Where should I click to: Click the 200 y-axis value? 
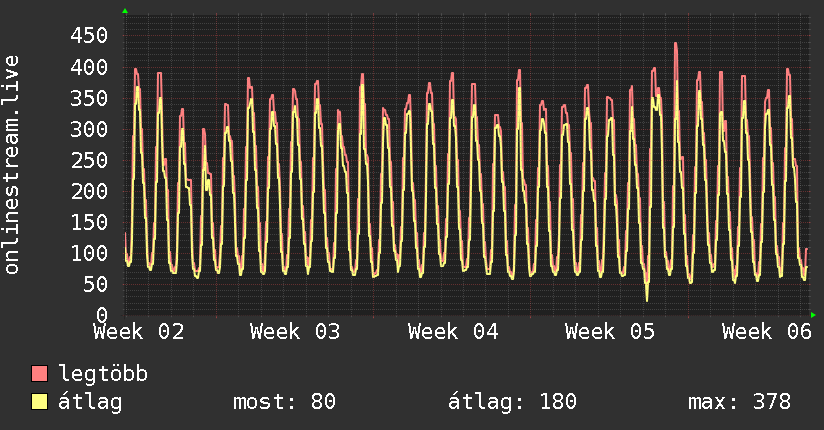(89, 191)
